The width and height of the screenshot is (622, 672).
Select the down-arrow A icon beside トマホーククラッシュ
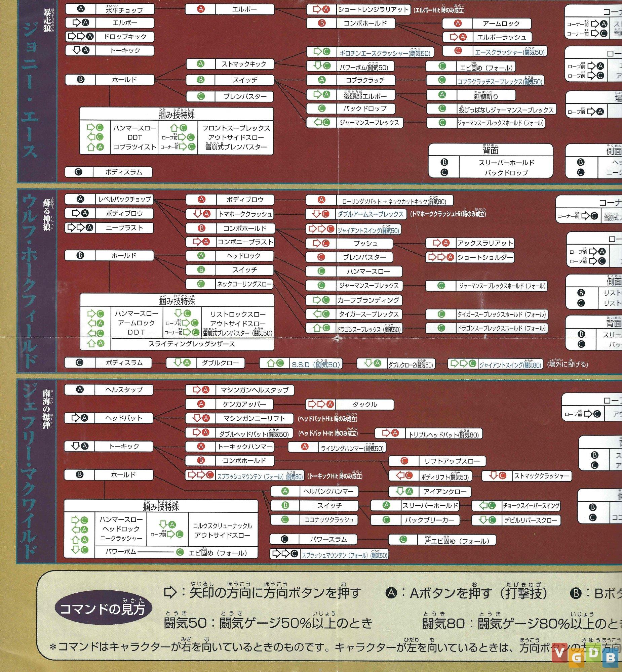[x=202, y=214]
